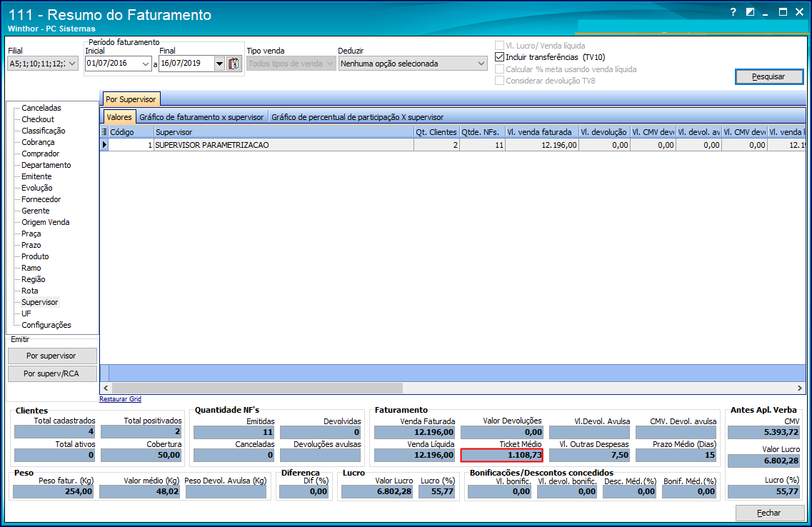Select Fornecedor in the side tree
The width and height of the screenshot is (812, 527).
coord(41,199)
